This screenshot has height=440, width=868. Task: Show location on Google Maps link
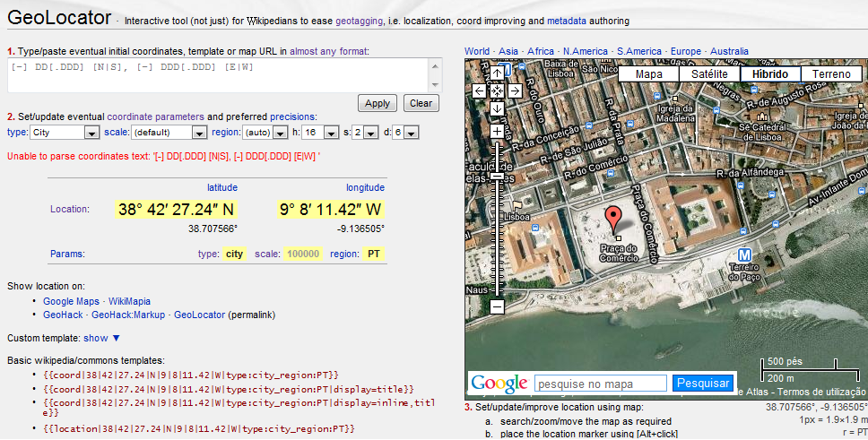tap(72, 302)
